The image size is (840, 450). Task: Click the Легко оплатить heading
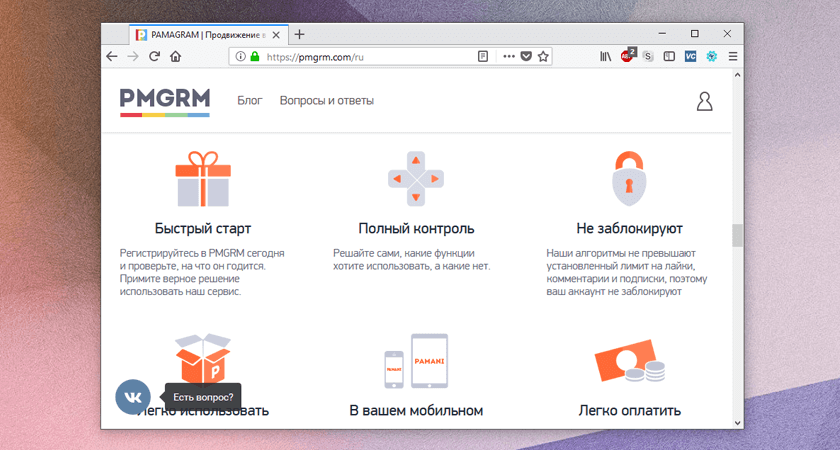(629, 411)
